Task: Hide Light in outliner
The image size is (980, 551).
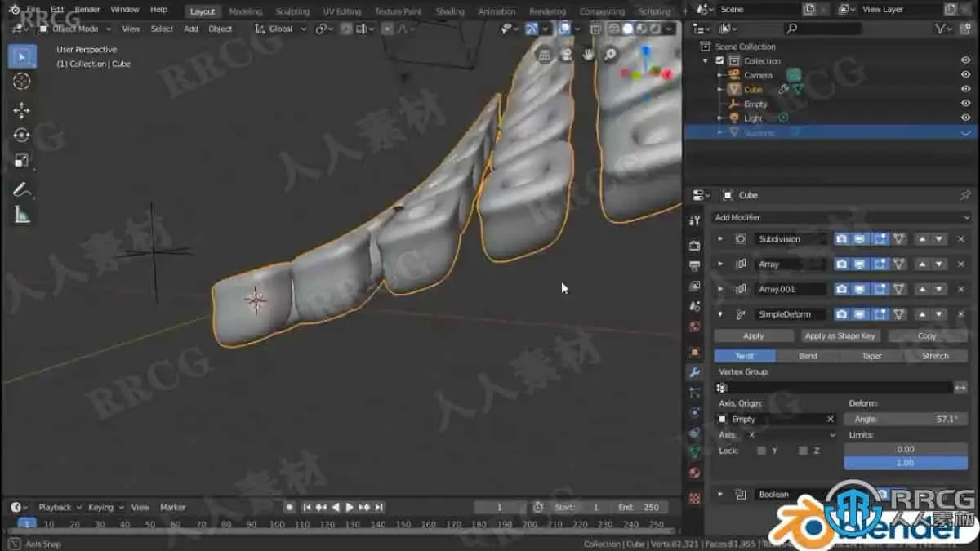Action: [x=965, y=118]
